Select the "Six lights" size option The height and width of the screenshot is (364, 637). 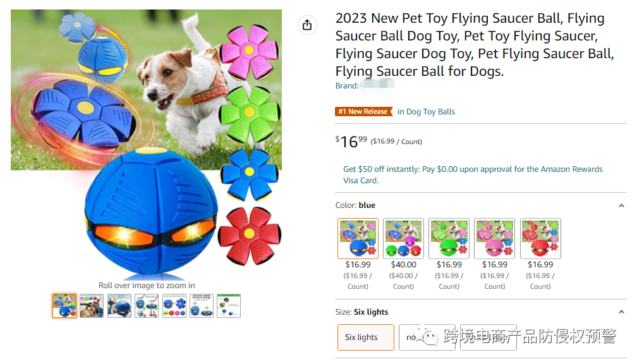click(x=365, y=337)
